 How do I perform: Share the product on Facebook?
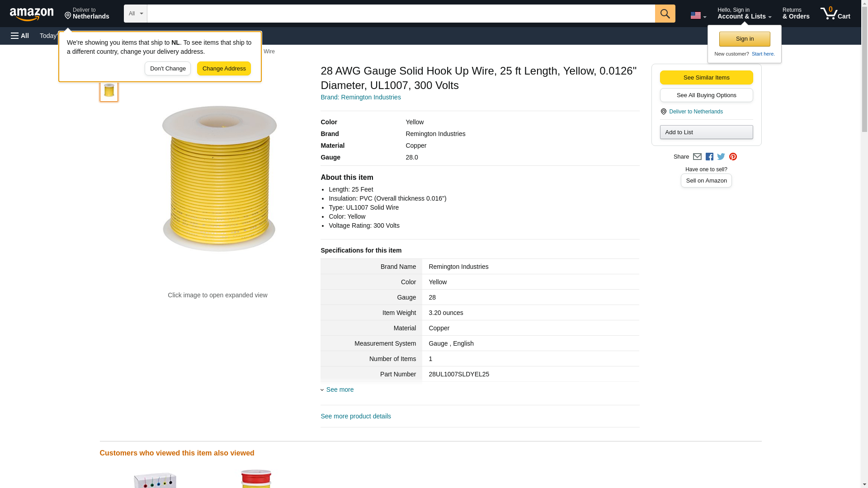[709, 157]
